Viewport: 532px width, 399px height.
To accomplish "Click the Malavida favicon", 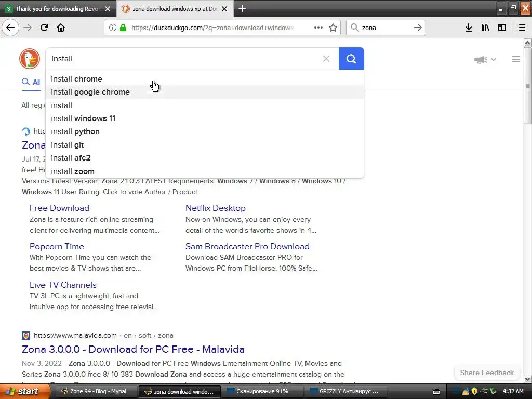I will pyautogui.click(x=26, y=336).
